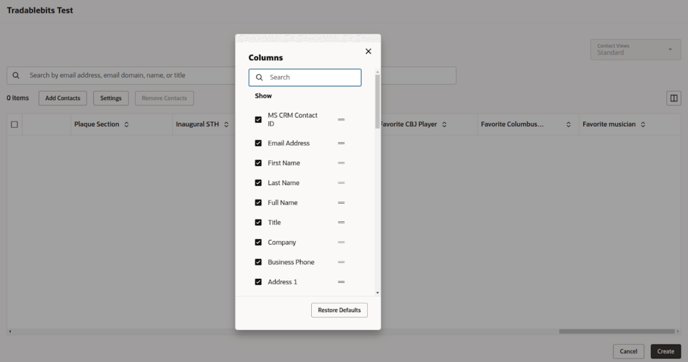The image size is (688, 362).
Task: Click the Create button
Action: (666, 351)
